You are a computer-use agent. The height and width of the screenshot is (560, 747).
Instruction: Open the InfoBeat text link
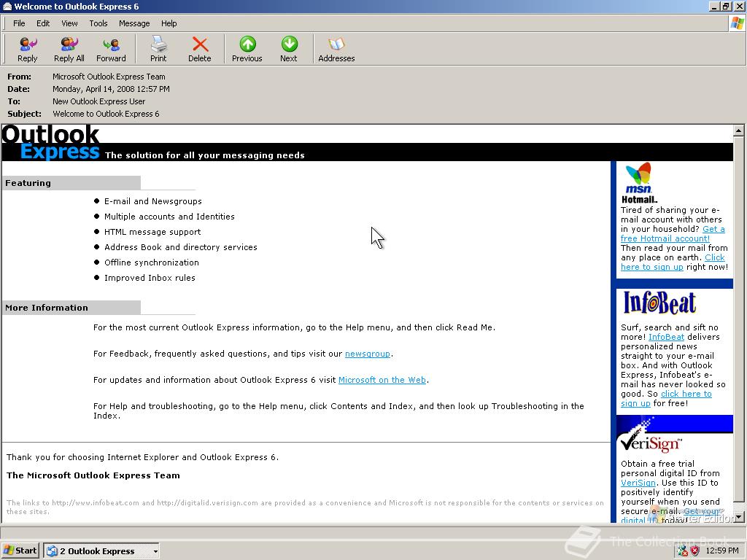point(666,337)
